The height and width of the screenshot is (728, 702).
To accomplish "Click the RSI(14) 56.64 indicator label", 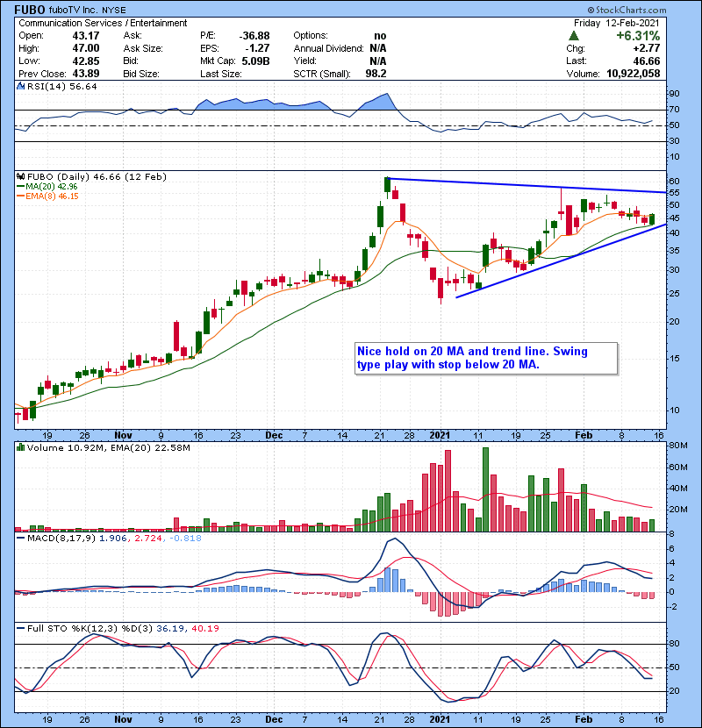I will coord(62,86).
